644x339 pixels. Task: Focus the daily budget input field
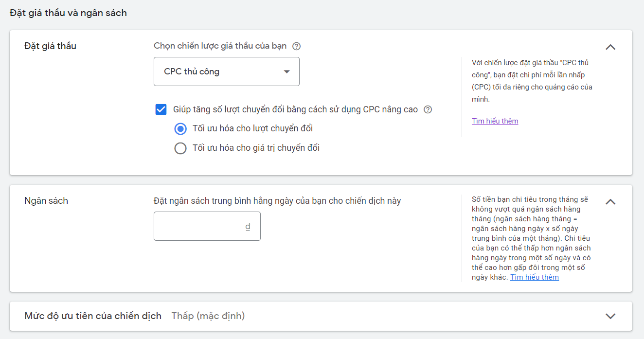tap(207, 226)
